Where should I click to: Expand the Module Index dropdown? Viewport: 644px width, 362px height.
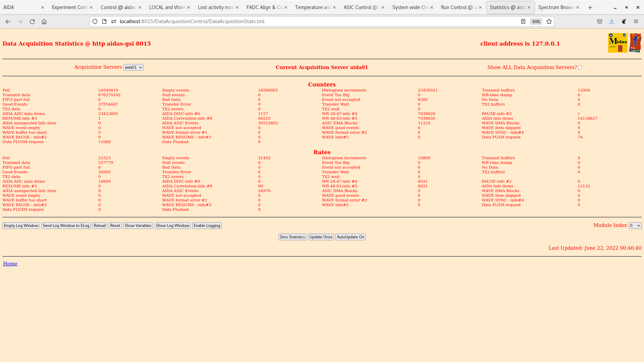click(x=635, y=226)
